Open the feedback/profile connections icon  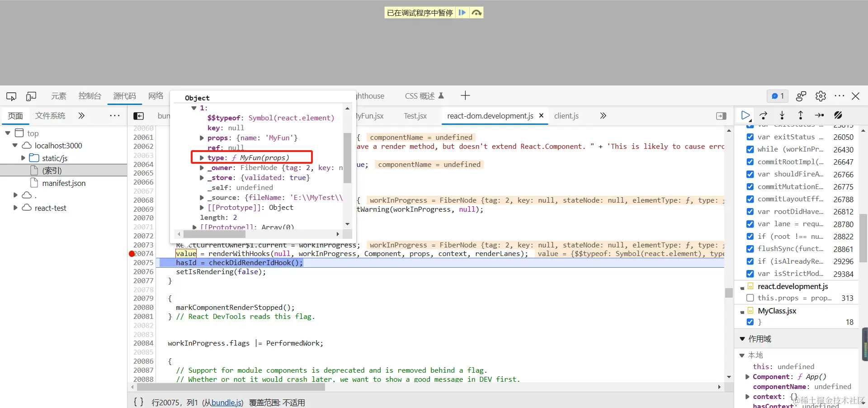click(x=801, y=96)
